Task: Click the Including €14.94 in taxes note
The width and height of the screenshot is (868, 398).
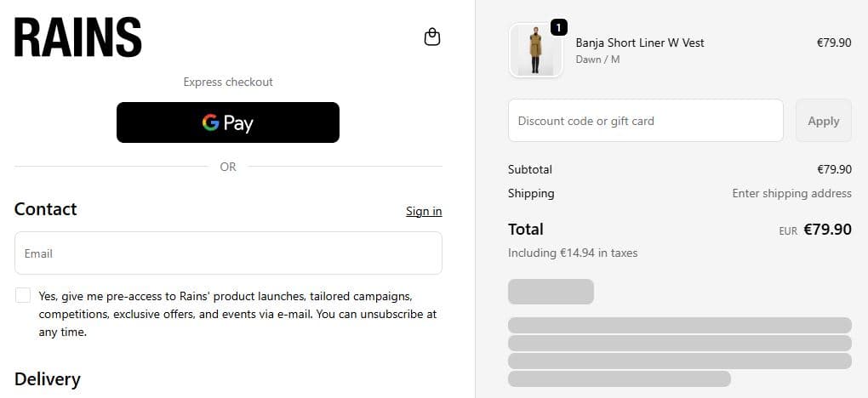Action: coord(573,253)
